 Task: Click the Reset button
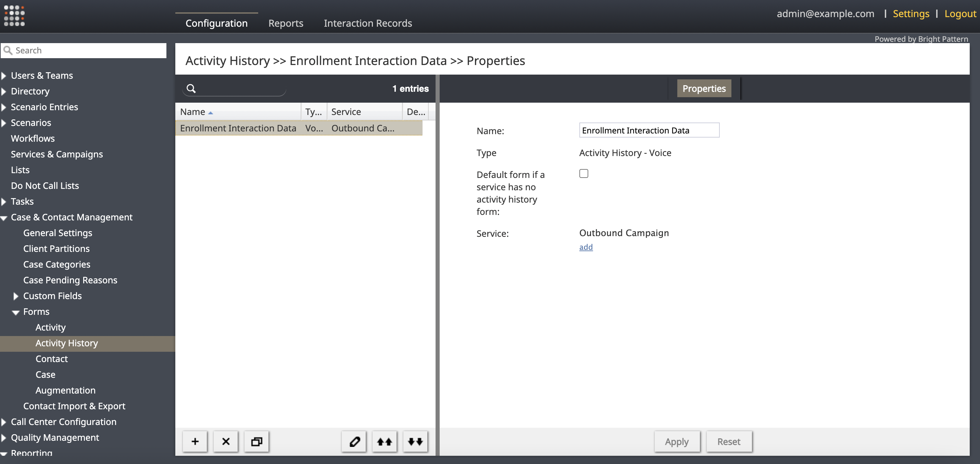[729, 441]
